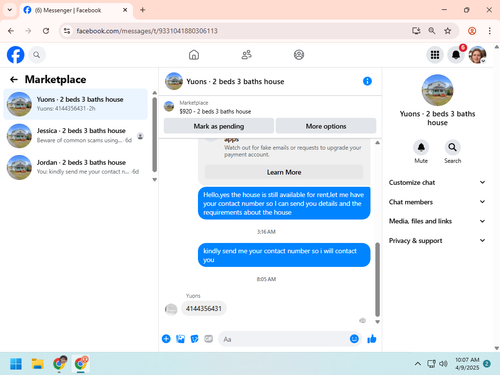
Task: Open the $920 - 2 beds 3 baths listing
Action: pos(215,111)
